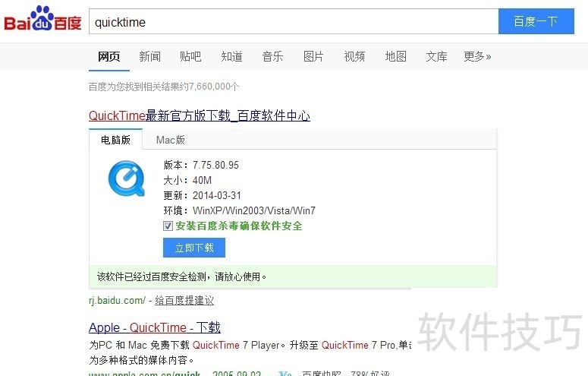Screen dimensions: 588x376
Task: Click the result count text 7,660,000个
Action: click(x=214, y=87)
